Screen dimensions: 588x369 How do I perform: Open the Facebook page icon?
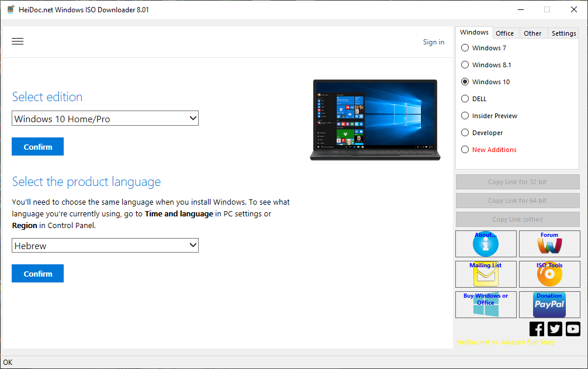[x=537, y=329]
